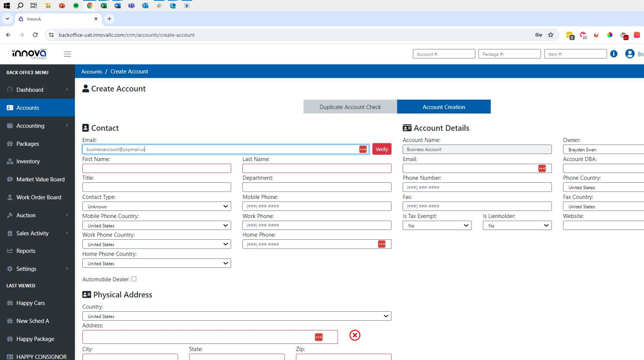644x360 pixels.
Task: Click the red Verify button
Action: coord(382,149)
